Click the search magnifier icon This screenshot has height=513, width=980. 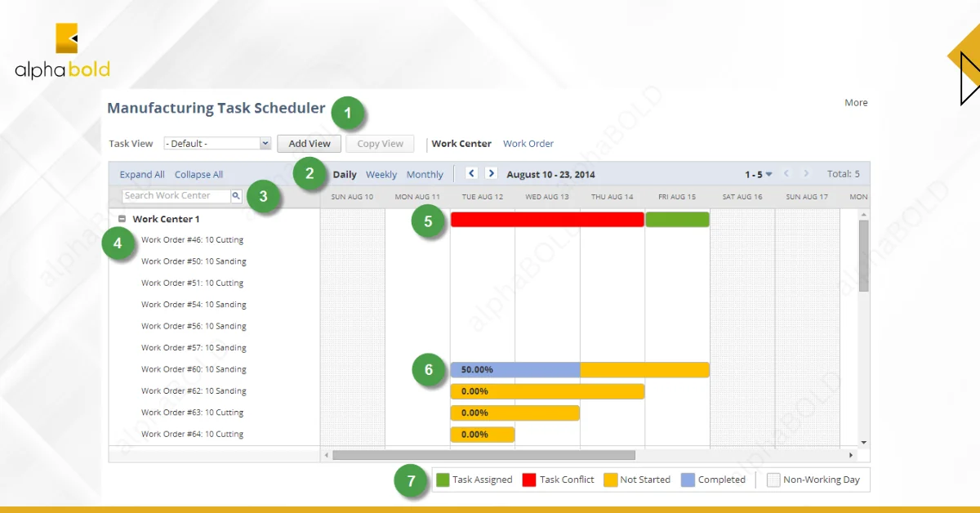(236, 196)
